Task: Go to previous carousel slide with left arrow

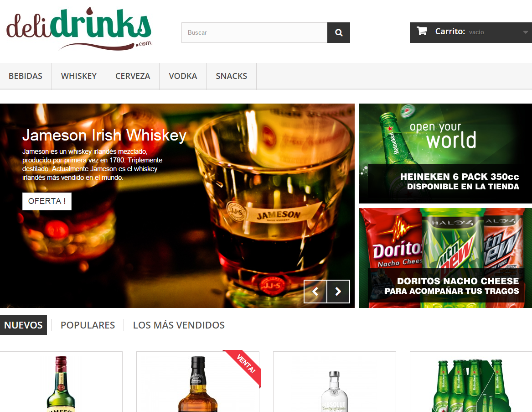Action: [315, 292]
